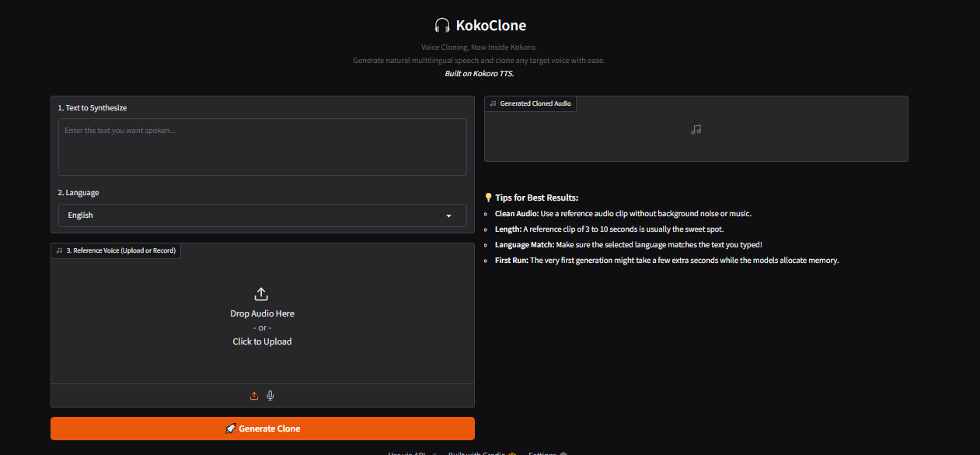The height and width of the screenshot is (455, 980).
Task: Toggle microphone input for reference voice
Action: pyautogui.click(x=270, y=395)
